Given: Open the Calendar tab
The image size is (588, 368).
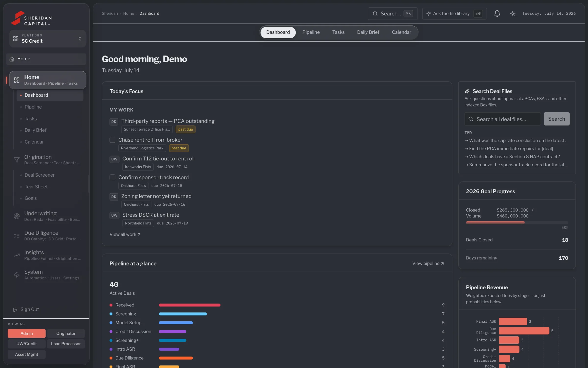Looking at the screenshot, I should tap(401, 32).
